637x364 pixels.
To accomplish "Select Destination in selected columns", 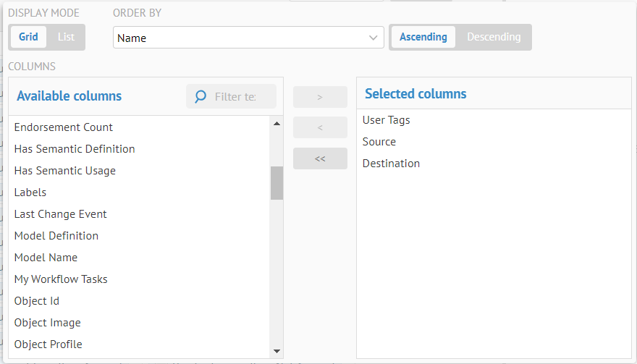I will (391, 164).
